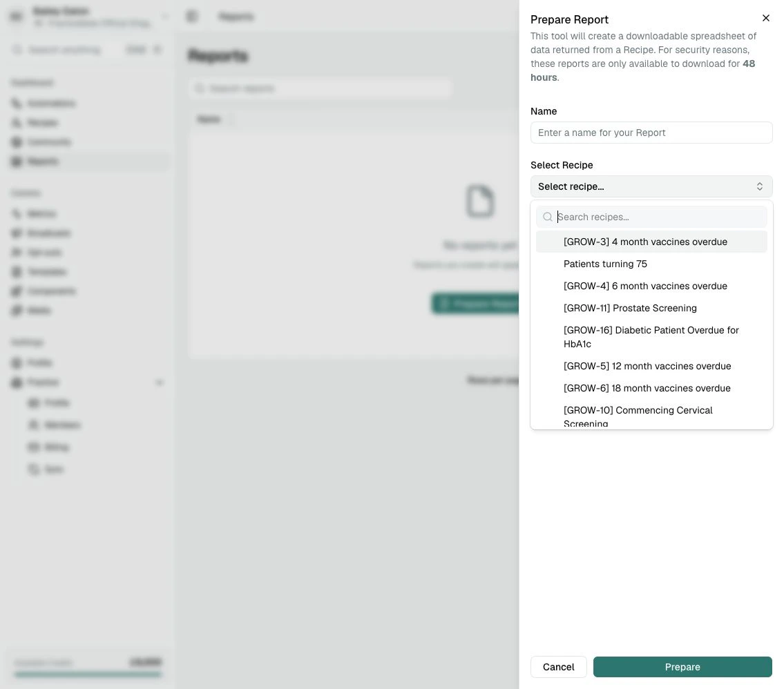This screenshot has height=689, width=784.
Task: Select [GROW-4] 6 month vaccines overdue
Action: coord(651,286)
